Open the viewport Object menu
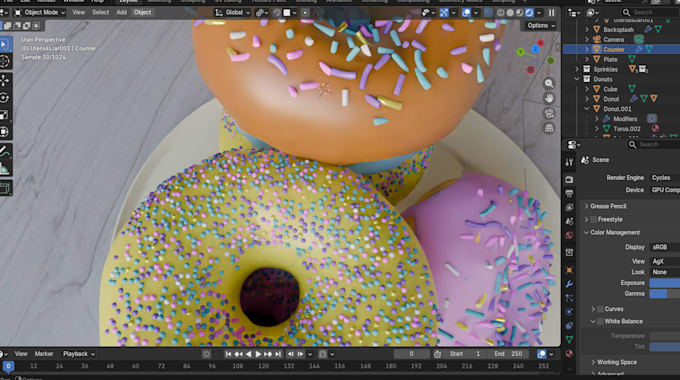This screenshot has width=680, height=380. (142, 13)
